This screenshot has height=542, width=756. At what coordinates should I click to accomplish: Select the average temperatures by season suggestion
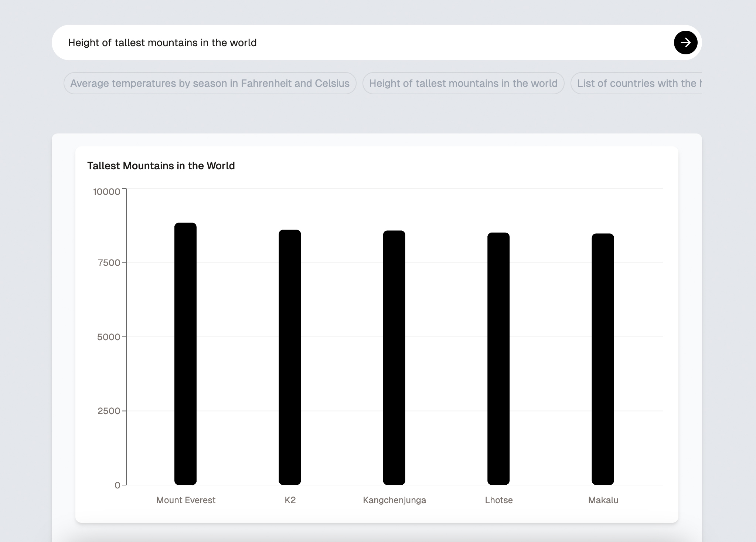coord(210,83)
